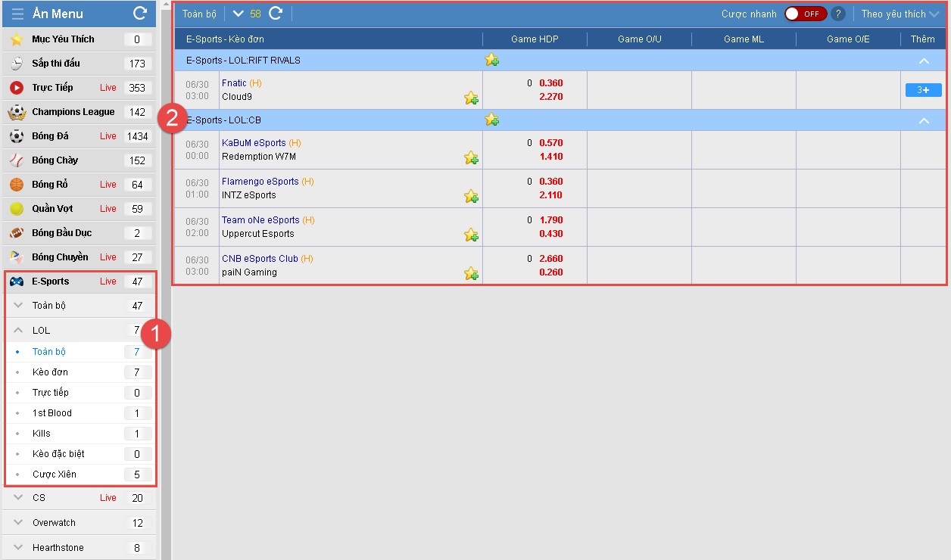Click the refresh icon next to the 58 countdown
The height and width of the screenshot is (560, 951).
tap(276, 14)
